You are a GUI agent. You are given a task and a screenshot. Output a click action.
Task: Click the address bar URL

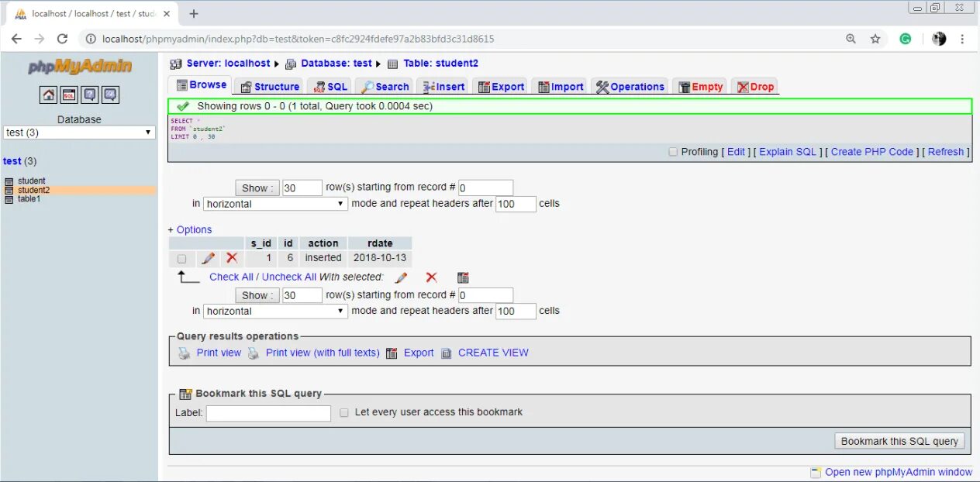click(x=298, y=39)
